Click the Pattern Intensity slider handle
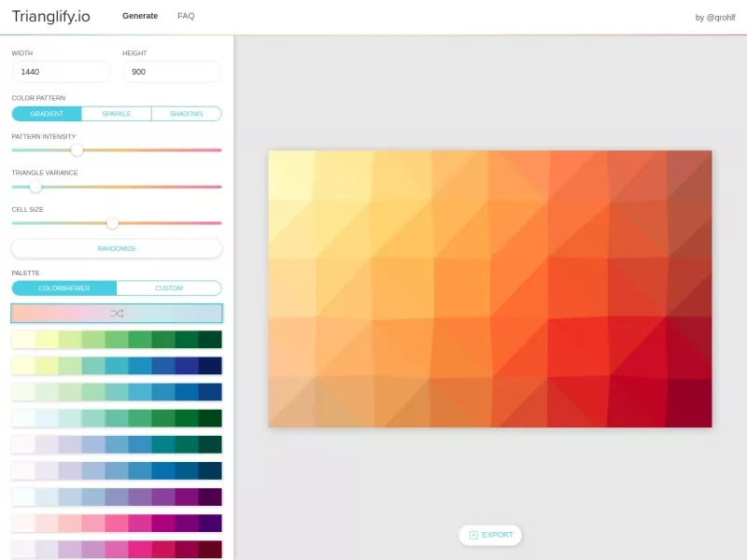 (77, 150)
